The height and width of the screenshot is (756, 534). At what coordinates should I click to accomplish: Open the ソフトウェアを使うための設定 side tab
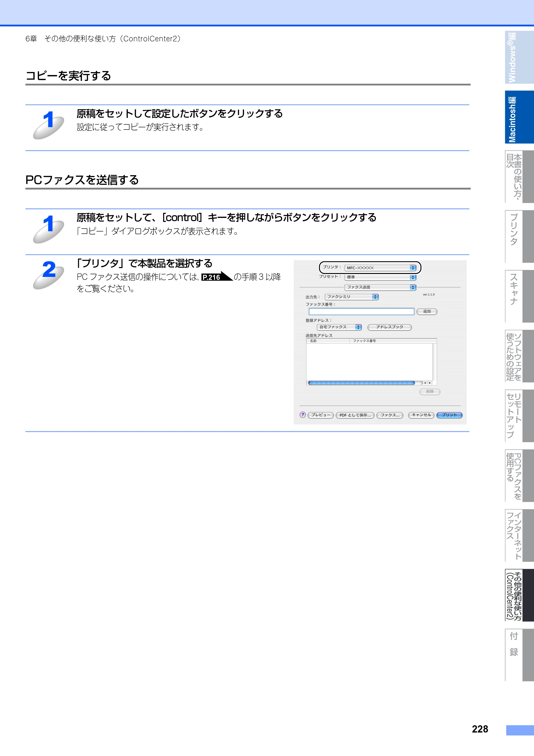click(x=519, y=356)
